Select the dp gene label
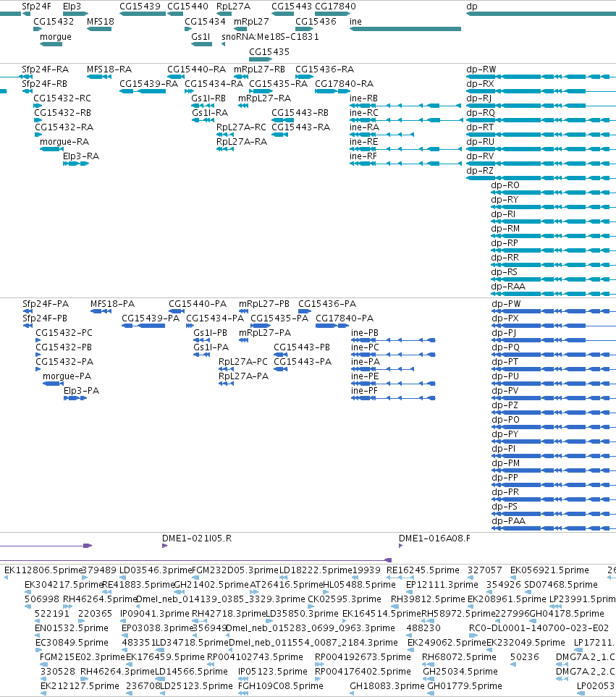 click(472, 7)
